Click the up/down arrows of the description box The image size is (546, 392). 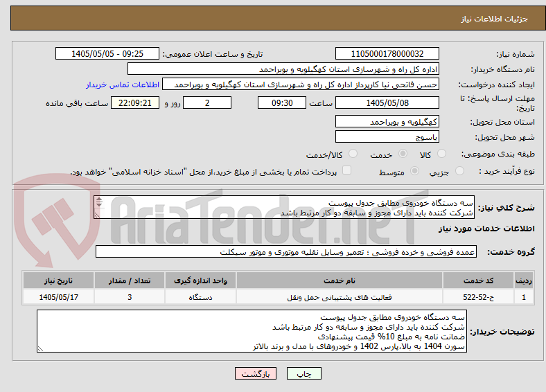99,202
